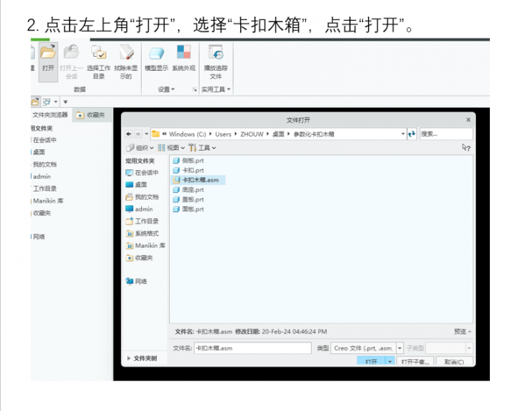Click the context help cursor icon

tap(465, 147)
